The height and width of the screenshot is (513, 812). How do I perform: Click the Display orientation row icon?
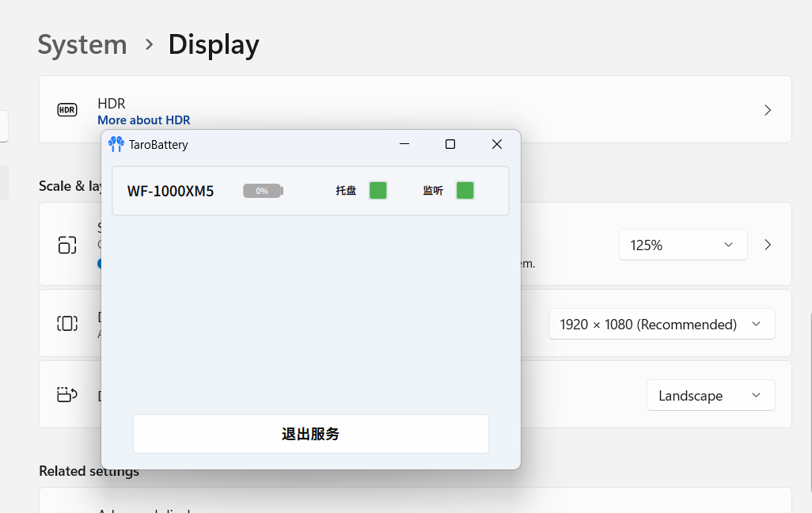[x=67, y=394]
